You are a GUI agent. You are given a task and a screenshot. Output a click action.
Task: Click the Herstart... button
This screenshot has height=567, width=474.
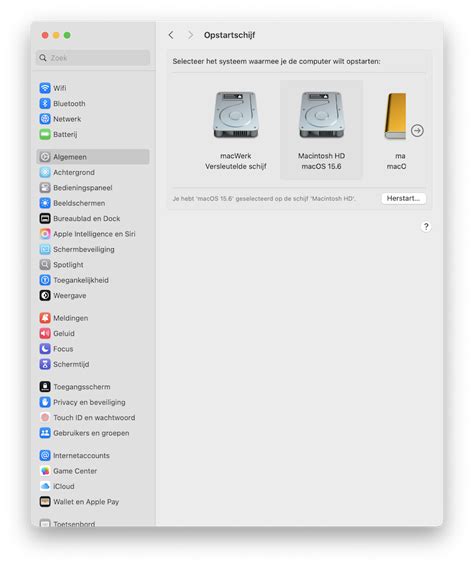point(403,198)
